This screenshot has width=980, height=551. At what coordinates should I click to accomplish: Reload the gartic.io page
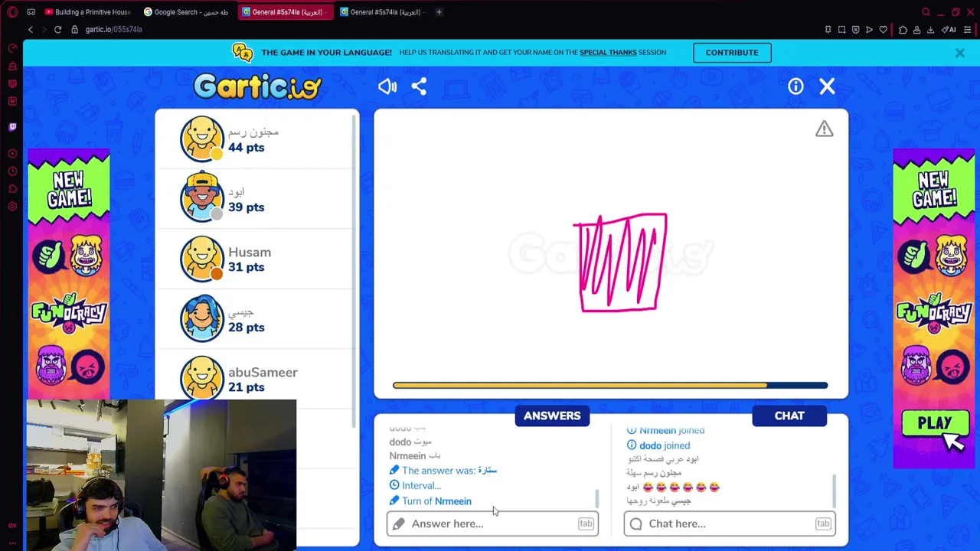[x=57, y=29]
